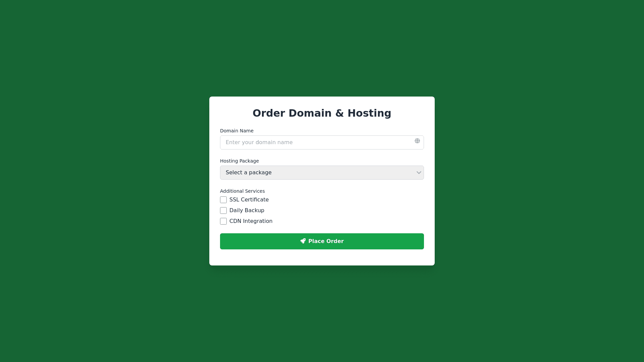Click the CDN Integration label text
644x362 pixels.
coord(251,221)
